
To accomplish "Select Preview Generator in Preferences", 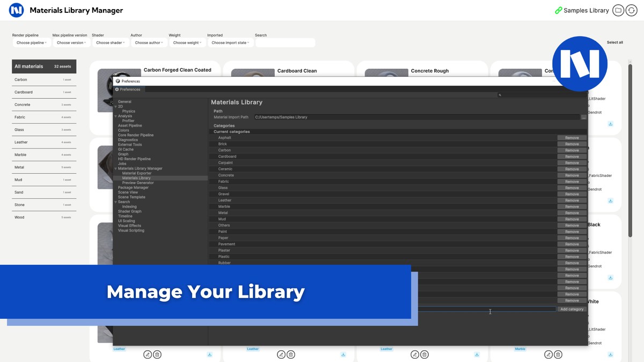I will (x=138, y=183).
